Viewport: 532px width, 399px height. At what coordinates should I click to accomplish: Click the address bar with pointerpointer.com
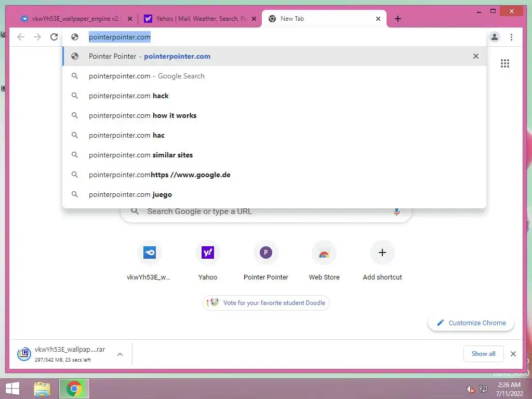tap(275, 37)
